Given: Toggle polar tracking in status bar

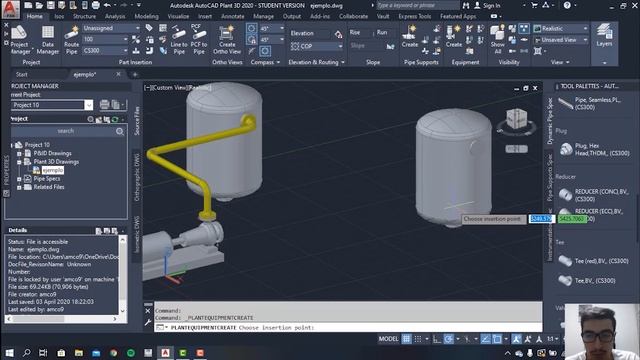Looking at the screenshot, I should coord(449,339).
